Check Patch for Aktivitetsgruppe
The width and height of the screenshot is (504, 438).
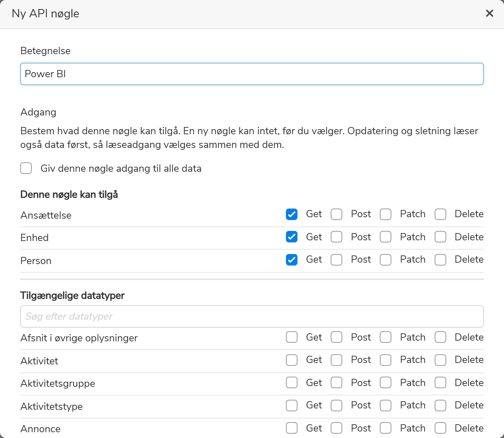click(386, 382)
